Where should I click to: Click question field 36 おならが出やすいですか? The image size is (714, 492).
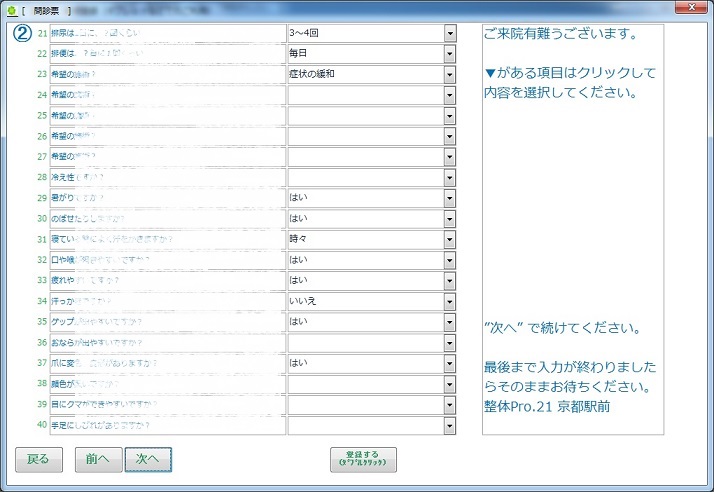click(168, 343)
